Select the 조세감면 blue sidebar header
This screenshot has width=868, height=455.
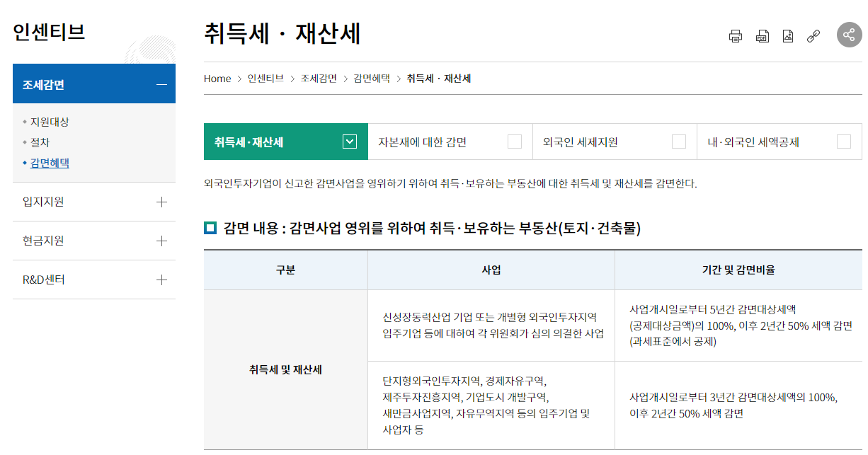coord(94,84)
